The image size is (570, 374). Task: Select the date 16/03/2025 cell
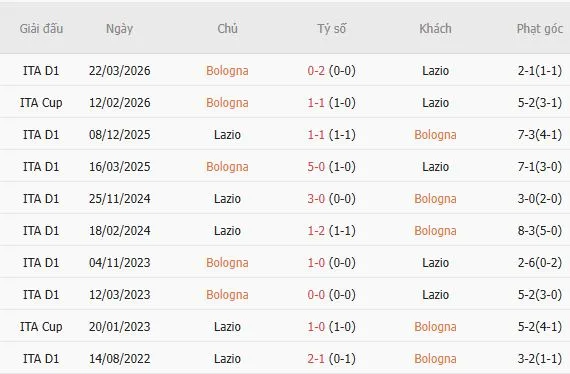click(x=120, y=166)
